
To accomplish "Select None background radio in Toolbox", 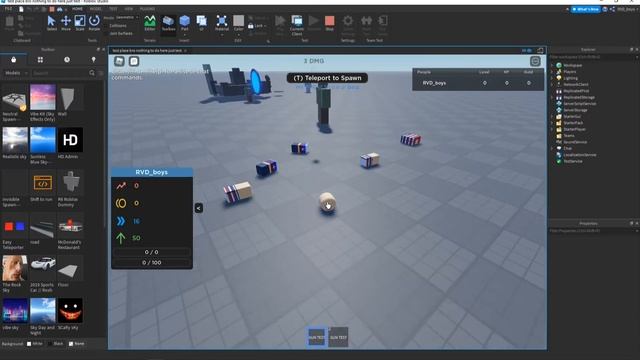I will tap(71, 344).
